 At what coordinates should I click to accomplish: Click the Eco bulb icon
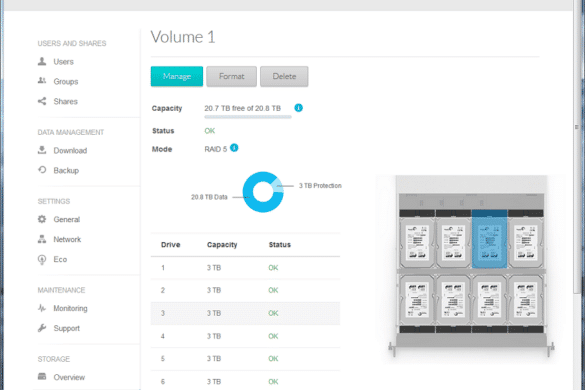pos(42,259)
